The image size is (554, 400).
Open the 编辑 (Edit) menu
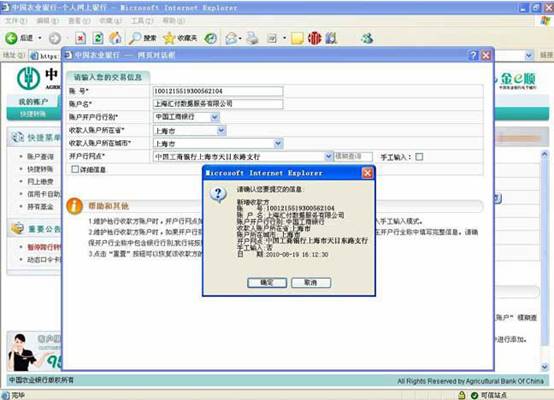tap(48, 21)
